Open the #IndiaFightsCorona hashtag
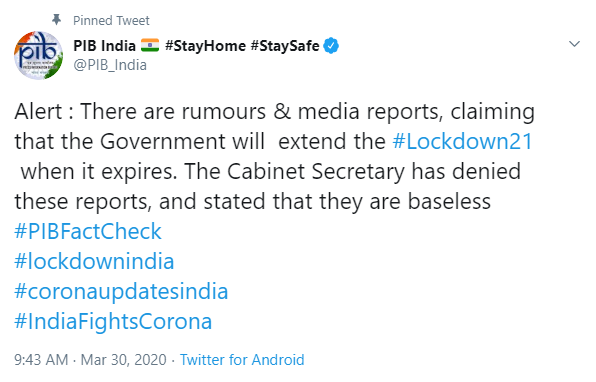 click(113, 322)
